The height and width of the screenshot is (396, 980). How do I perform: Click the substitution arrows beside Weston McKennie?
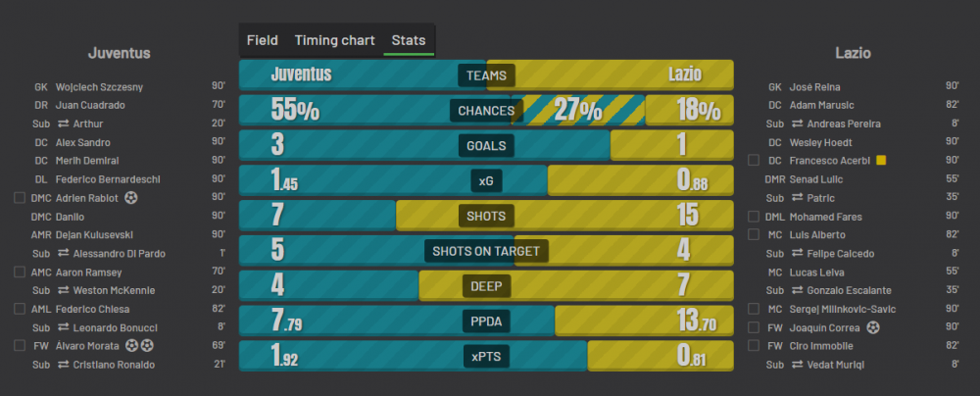[x=62, y=290]
